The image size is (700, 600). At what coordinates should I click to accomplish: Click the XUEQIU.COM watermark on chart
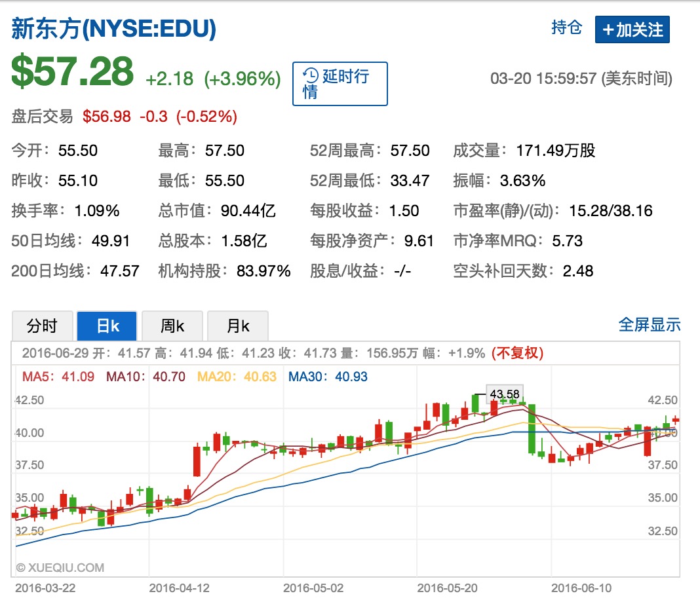(x=60, y=568)
